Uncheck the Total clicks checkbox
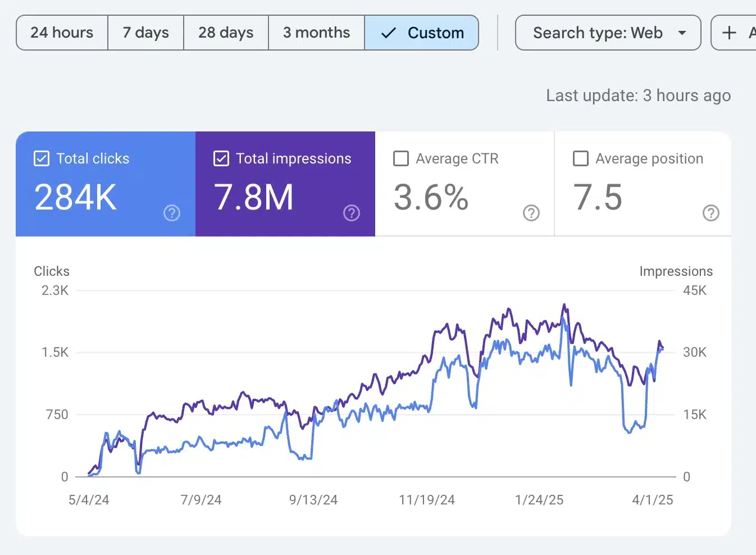 (x=42, y=158)
